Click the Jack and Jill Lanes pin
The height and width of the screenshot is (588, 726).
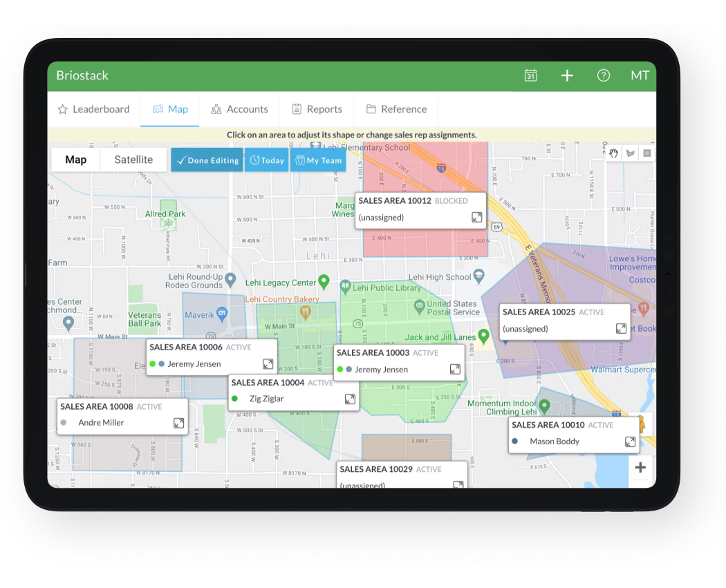click(x=483, y=336)
